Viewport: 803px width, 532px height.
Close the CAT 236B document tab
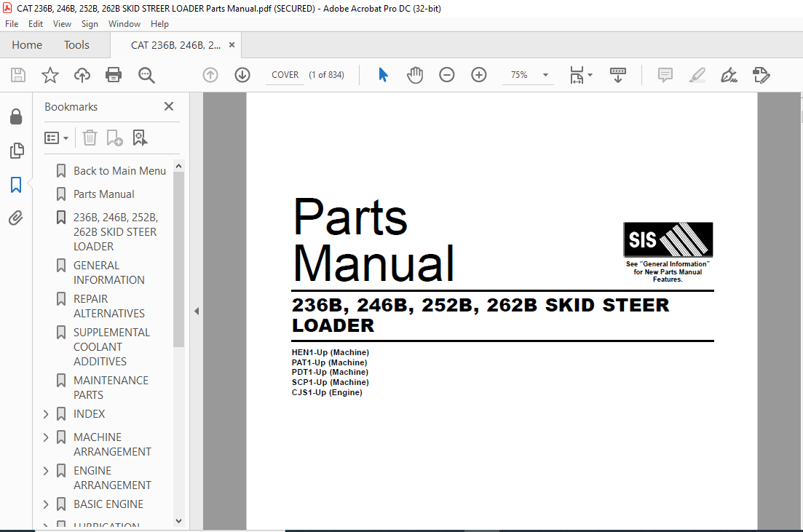pyautogui.click(x=232, y=45)
